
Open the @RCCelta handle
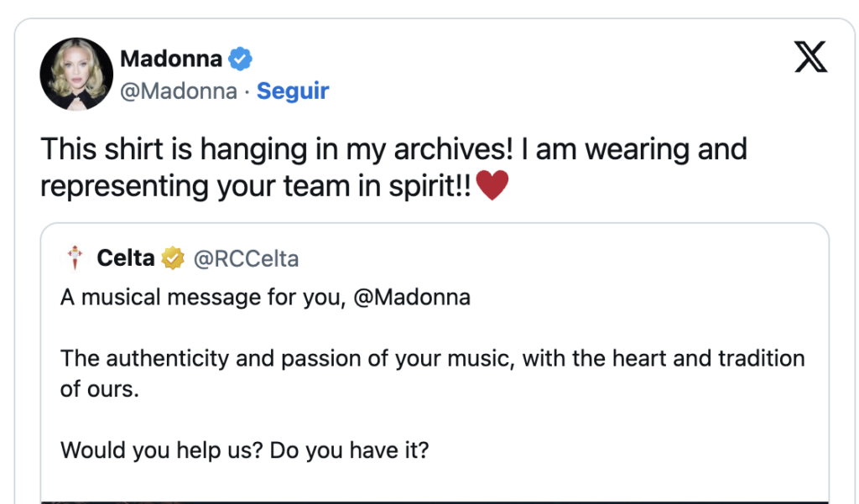246,259
